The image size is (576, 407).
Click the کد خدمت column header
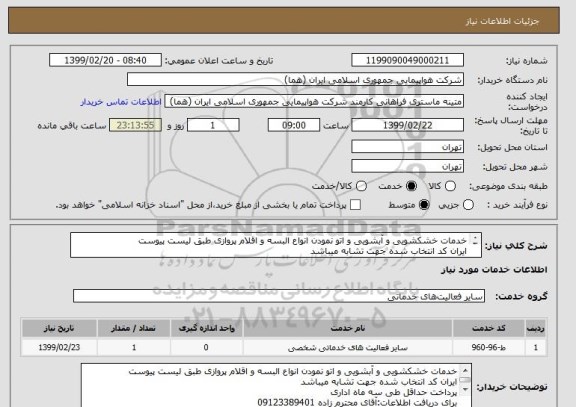click(489, 328)
